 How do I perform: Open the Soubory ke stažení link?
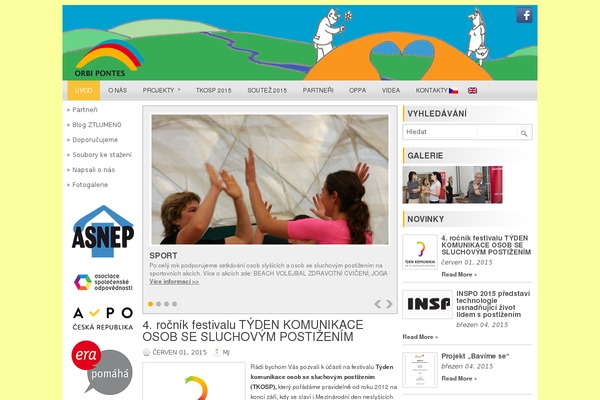click(x=102, y=155)
